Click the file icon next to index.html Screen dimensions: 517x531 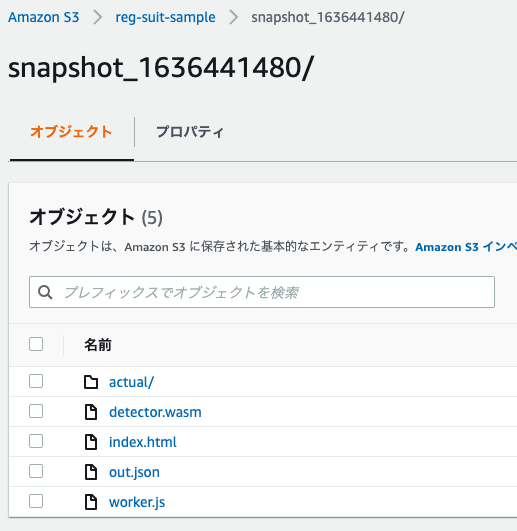(91, 442)
